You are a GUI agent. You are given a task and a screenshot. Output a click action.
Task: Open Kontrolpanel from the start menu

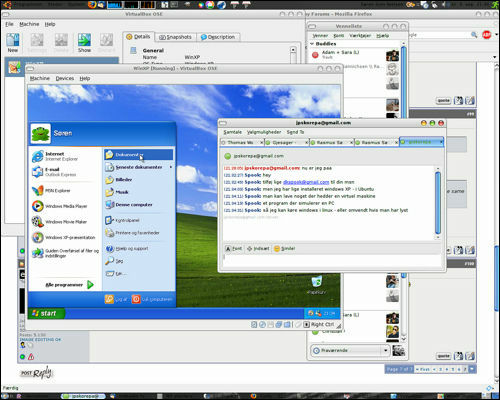pos(122,220)
